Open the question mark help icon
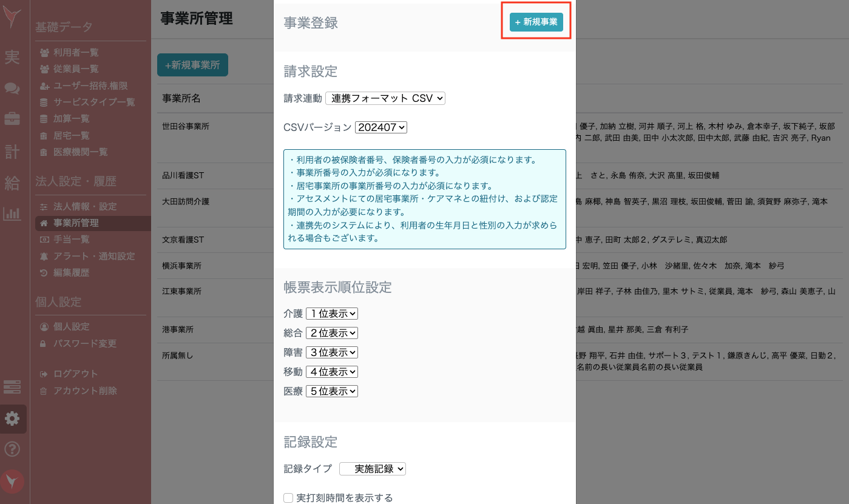This screenshot has height=504, width=849. tap(13, 449)
